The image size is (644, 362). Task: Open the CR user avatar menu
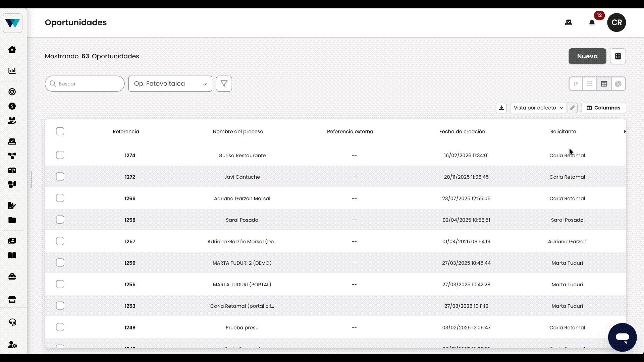616,22
